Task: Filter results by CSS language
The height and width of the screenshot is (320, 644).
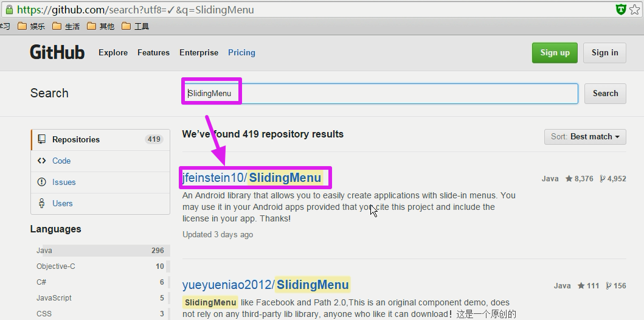Action: coord(100,314)
